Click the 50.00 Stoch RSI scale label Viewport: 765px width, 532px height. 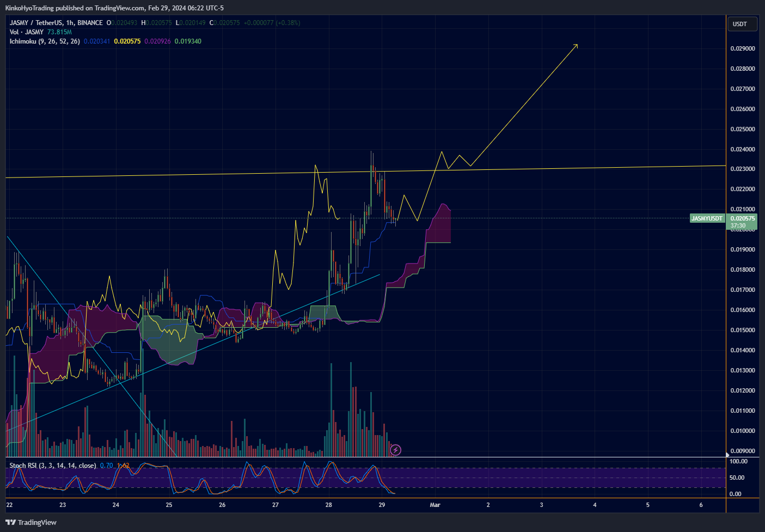(x=737, y=478)
